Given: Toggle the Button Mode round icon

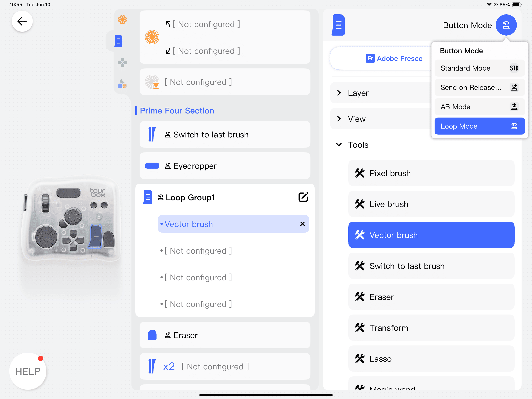Looking at the screenshot, I should point(506,25).
